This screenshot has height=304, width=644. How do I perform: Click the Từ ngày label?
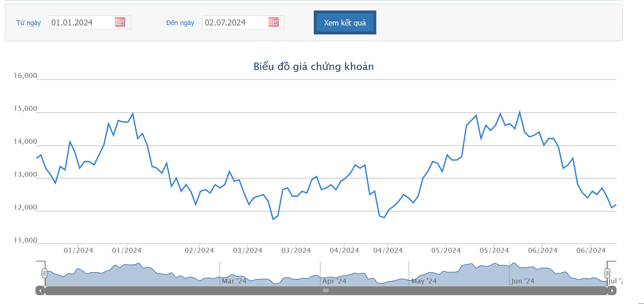tap(28, 23)
